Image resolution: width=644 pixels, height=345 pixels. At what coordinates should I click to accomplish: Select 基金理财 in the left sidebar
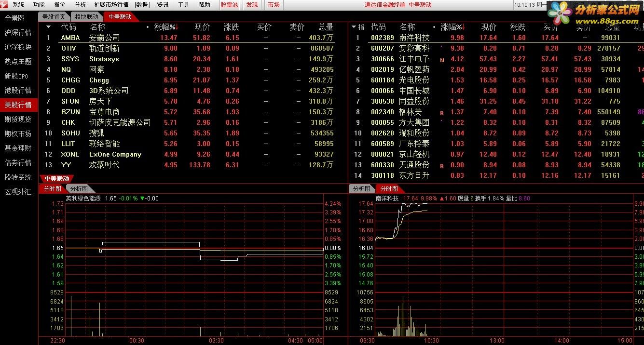[18, 148]
